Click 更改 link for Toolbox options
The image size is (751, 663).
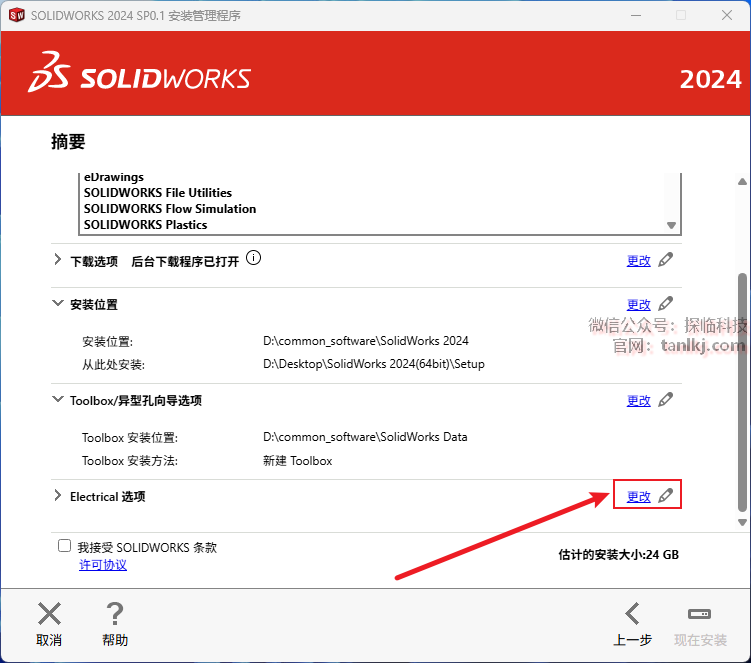638,400
